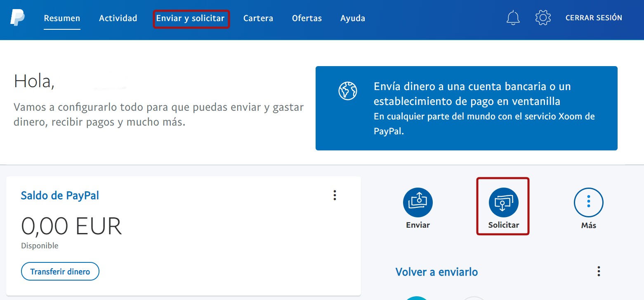Open the Xoom bank transfer banner

467,108
